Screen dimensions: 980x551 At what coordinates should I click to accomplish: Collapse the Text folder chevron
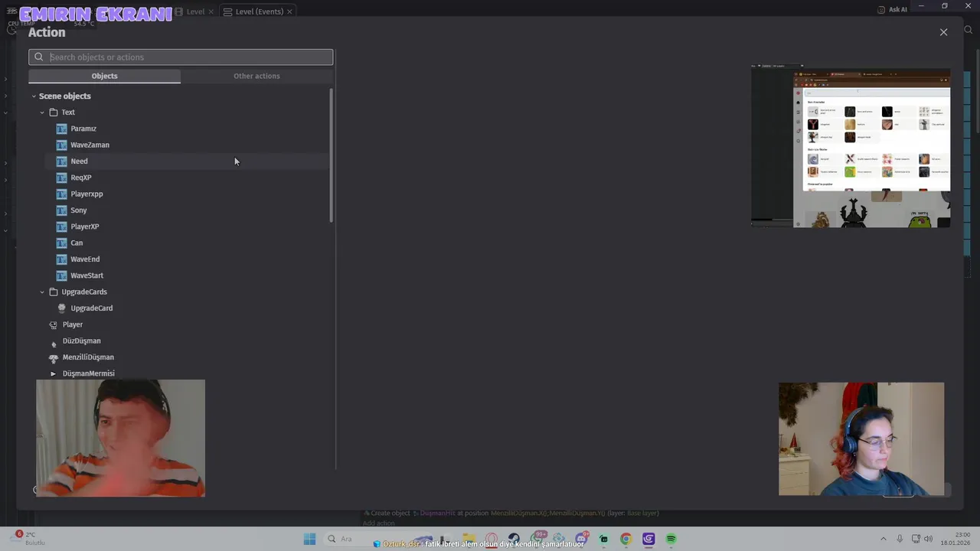coord(42,112)
